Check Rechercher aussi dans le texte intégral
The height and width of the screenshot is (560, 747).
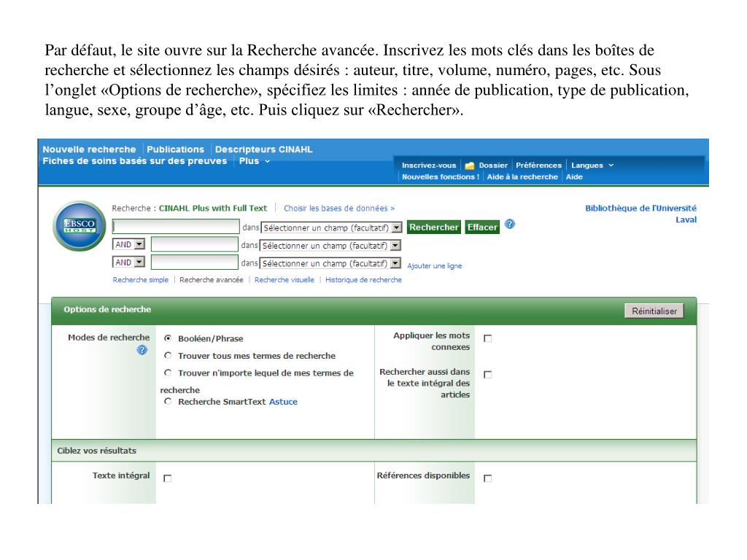[488, 375]
